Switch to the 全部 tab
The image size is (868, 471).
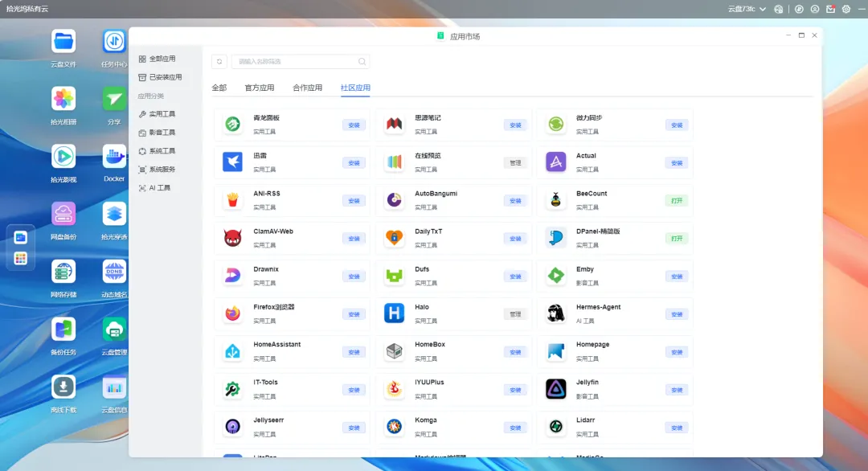[x=219, y=88]
